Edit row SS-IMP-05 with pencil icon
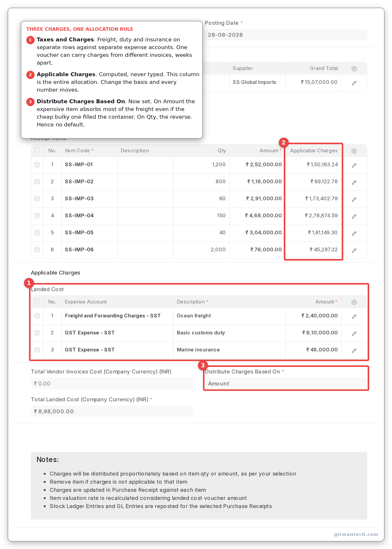 (x=354, y=233)
